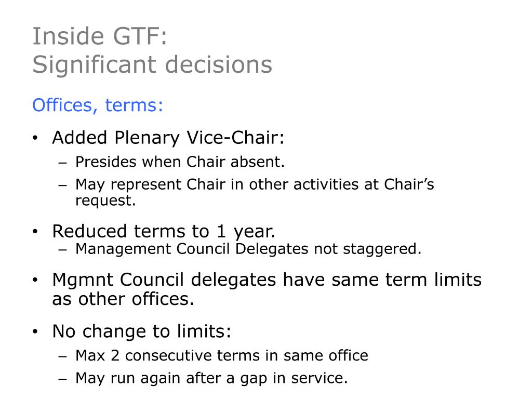Screen dimensions: 532x399
Task: Click 'Management Council Delegates not staggered.' sub-bullet
Action: pos(248,249)
